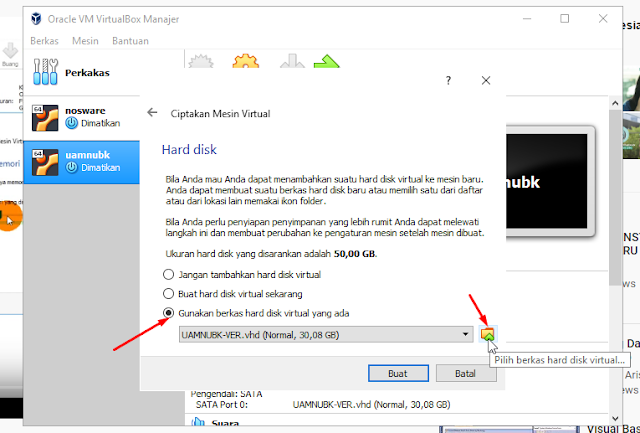Click the Perkakas label
The image size is (640, 433).
(x=87, y=73)
